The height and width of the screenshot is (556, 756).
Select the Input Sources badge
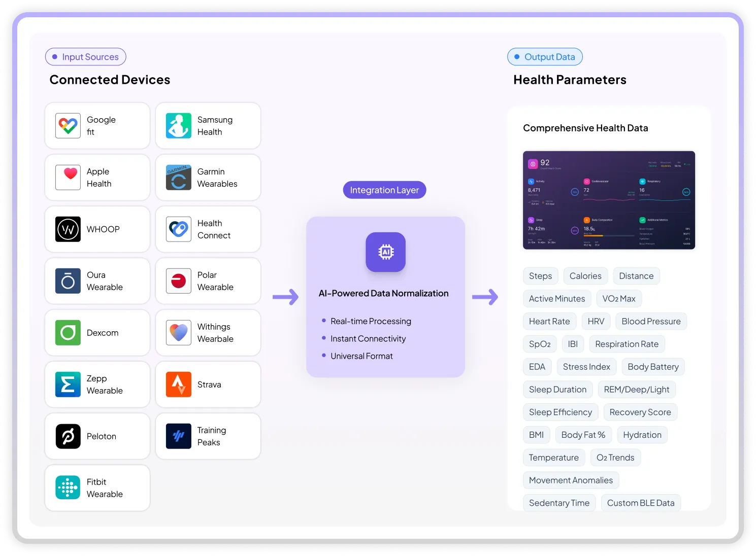coord(86,57)
